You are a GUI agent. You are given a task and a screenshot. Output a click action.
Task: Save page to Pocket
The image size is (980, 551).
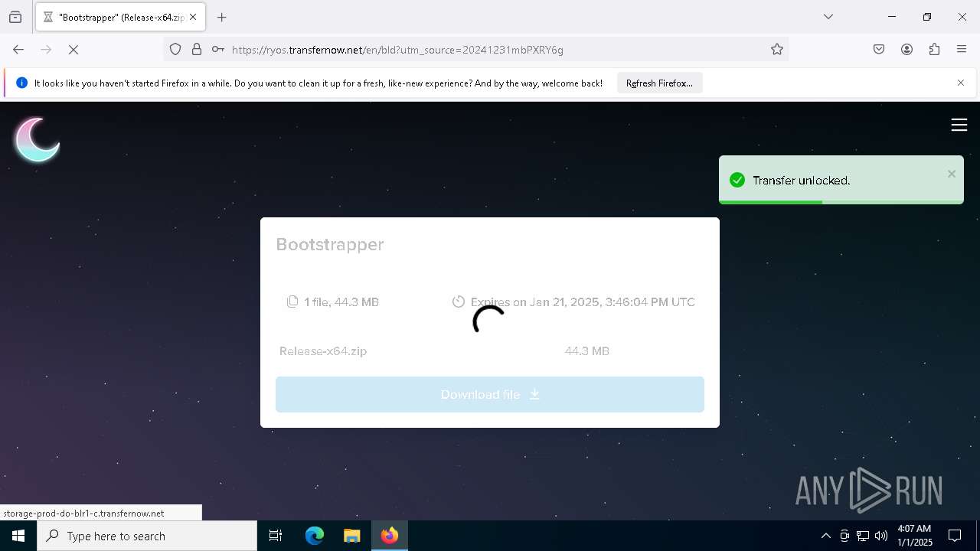pos(879,50)
